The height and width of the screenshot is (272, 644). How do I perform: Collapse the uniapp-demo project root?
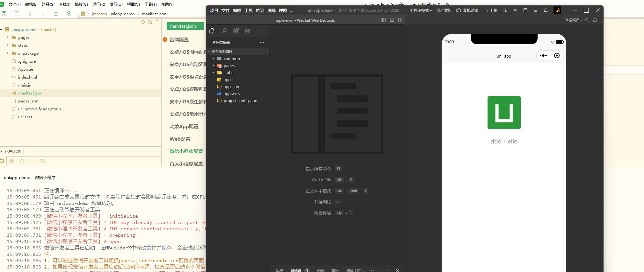coord(2,29)
